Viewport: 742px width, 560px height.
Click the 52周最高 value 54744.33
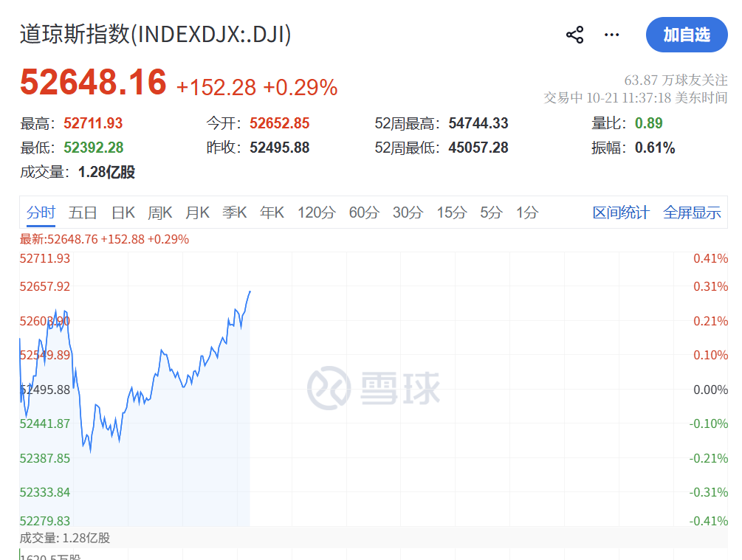pos(478,123)
